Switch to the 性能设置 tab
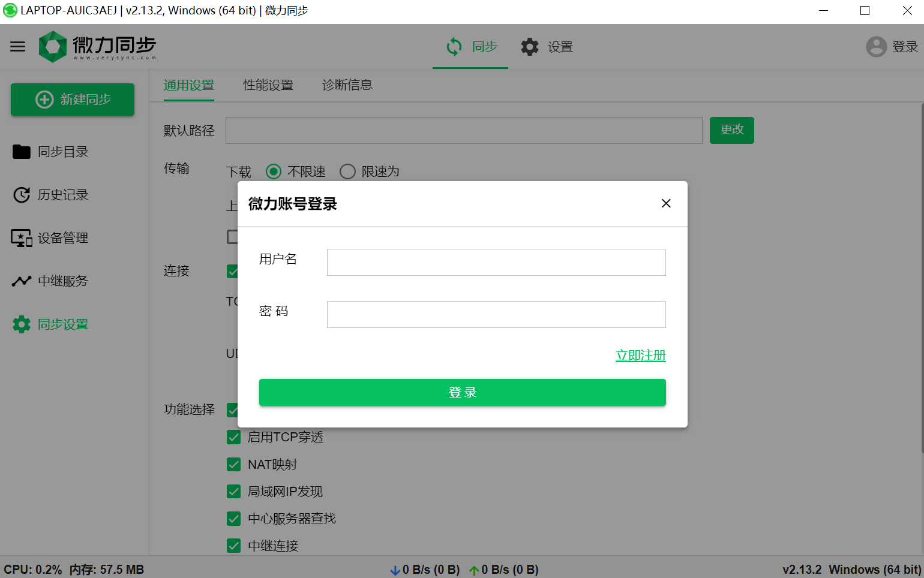This screenshot has height=578, width=924. (x=268, y=85)
